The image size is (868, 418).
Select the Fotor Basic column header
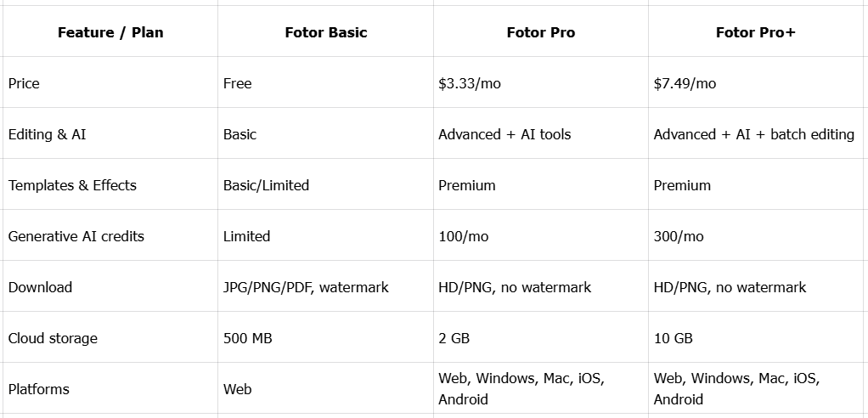326,32
